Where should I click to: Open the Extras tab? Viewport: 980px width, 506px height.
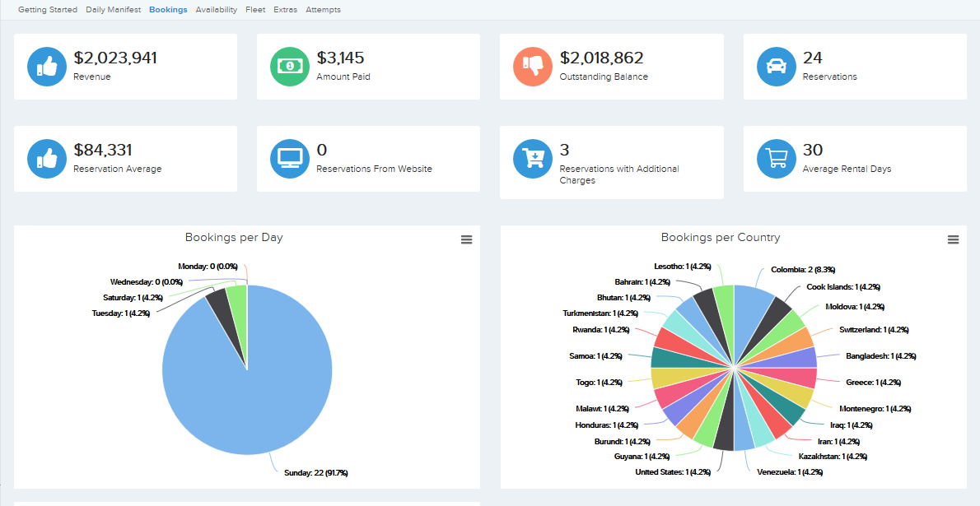tap(285, 9)
